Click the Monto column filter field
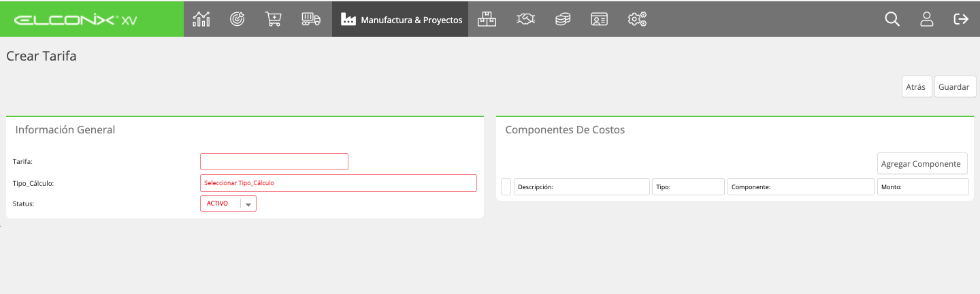The width and height of the screenshot is (980, 294). point(922,187)
